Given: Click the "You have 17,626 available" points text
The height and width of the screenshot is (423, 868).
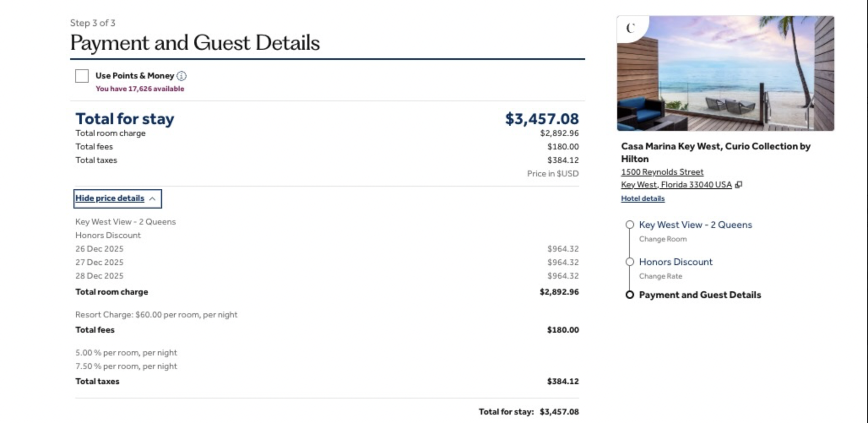Looking at the screenshot, I should [140, 89].
